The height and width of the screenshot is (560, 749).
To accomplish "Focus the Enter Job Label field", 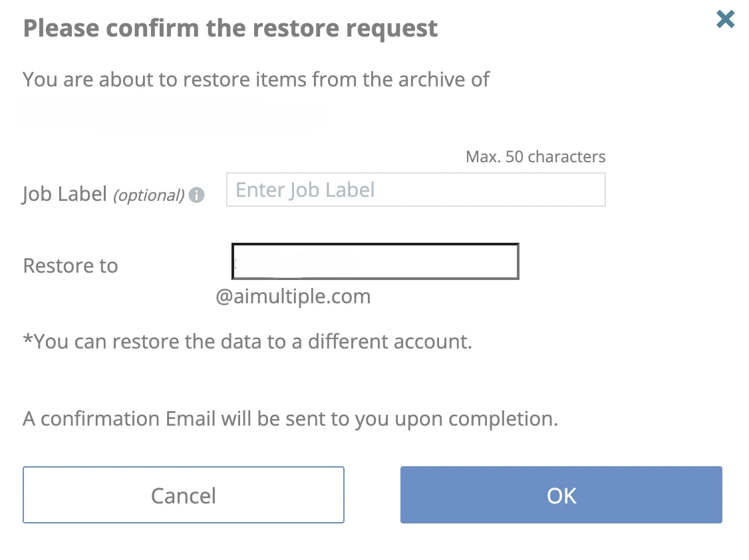I will pos(416,190).
